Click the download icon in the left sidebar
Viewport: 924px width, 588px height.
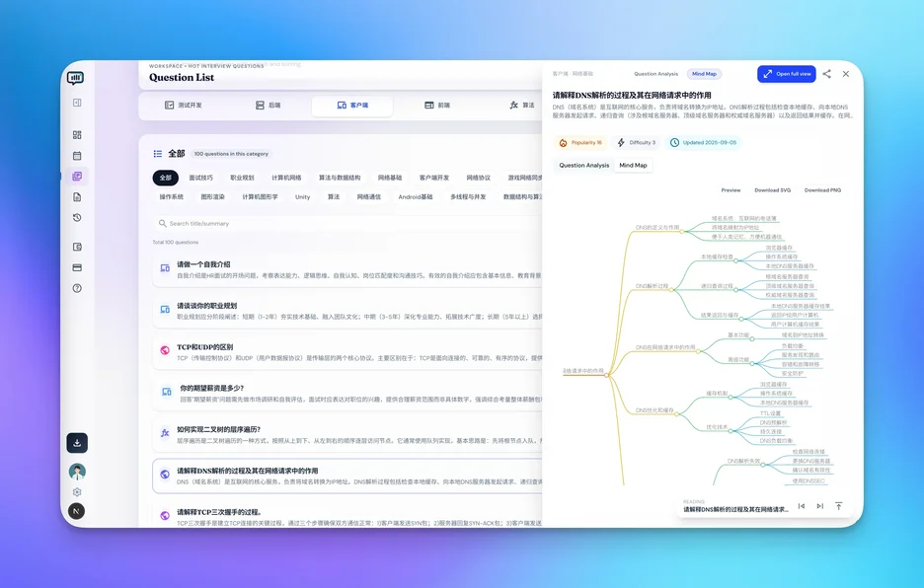pyautogui.click(x=76, y=442)
